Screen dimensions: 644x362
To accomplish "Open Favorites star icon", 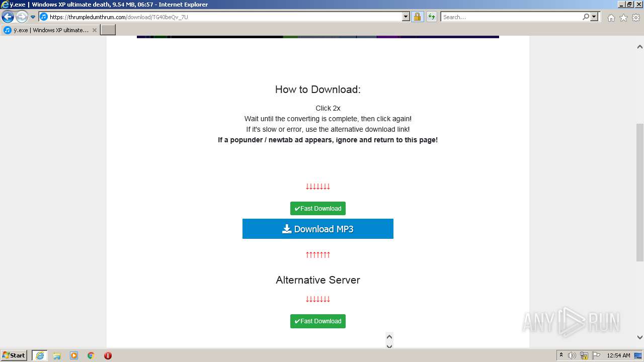I will point(623,18).
